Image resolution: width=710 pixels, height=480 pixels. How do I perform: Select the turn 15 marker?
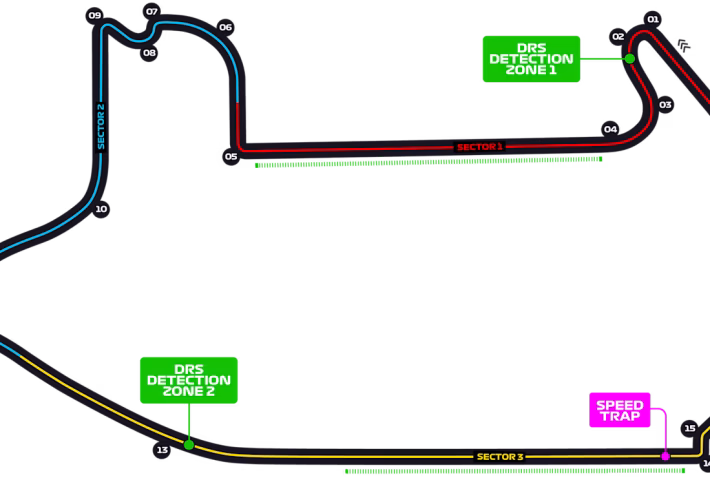tap(690, 428)
